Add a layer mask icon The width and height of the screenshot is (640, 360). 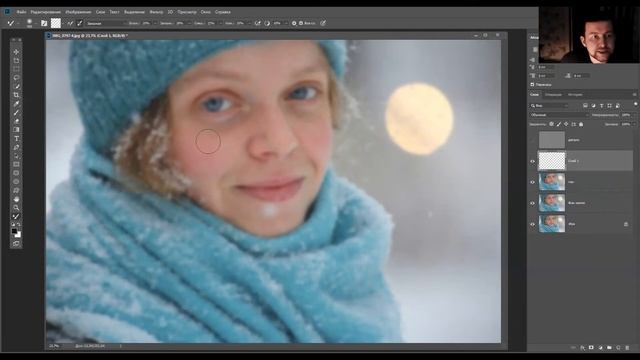(x=591, y=348)
